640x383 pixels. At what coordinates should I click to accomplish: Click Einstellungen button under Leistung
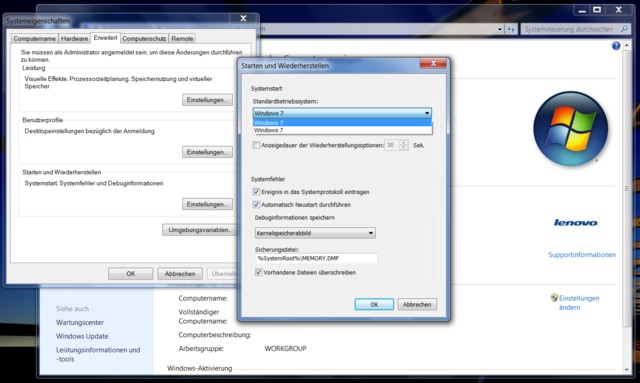207,100
